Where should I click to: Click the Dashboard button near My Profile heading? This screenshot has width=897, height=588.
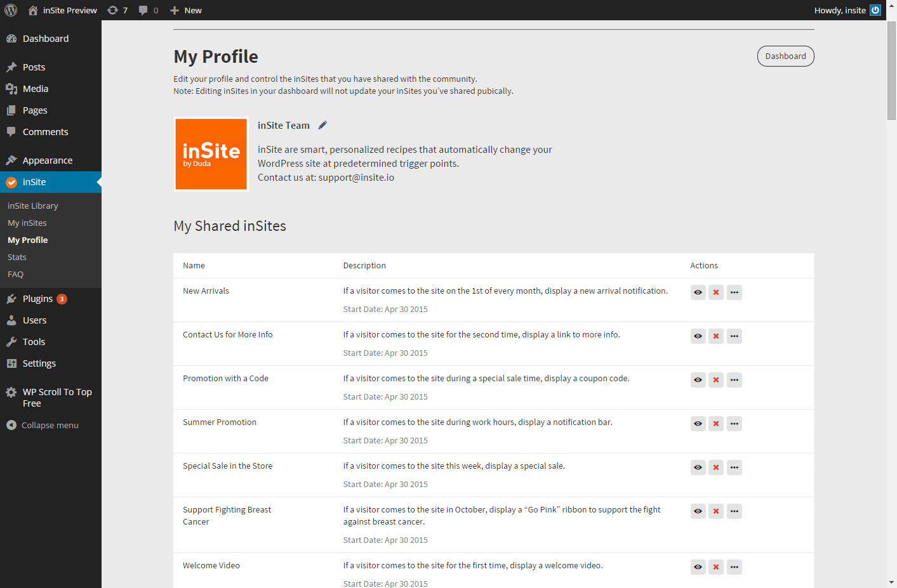(785, 56)
